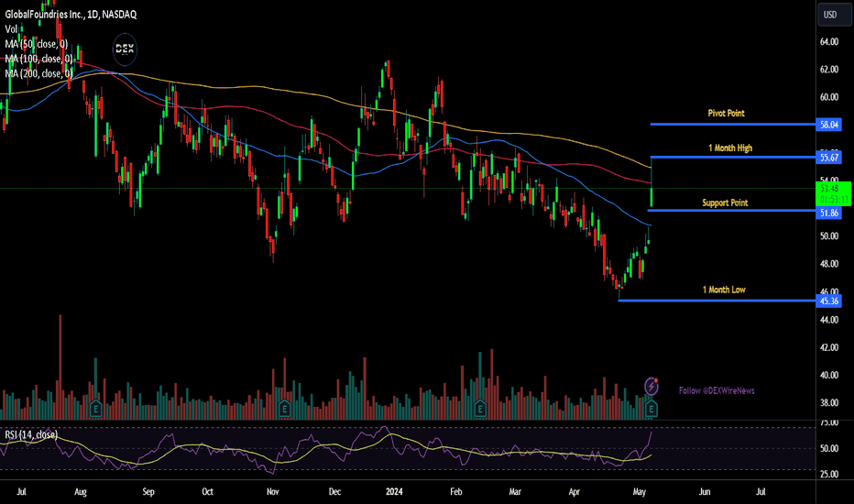
Task: Click the Dec label on time axis
Action: click(x=335, y=492)
